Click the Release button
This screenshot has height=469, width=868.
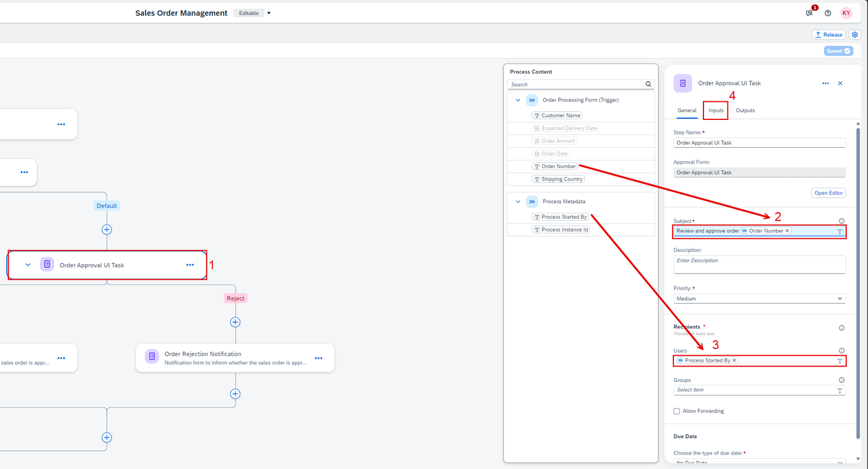click(x=829, y=34)
